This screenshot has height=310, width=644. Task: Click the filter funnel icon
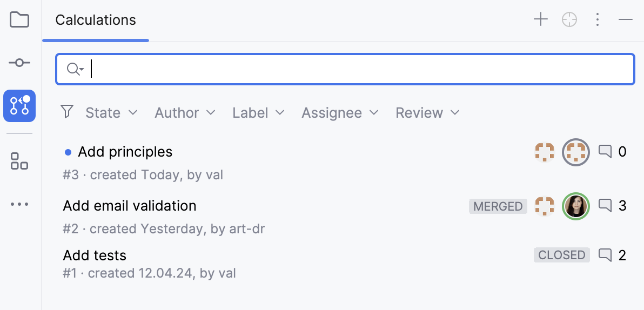[67, 112]
